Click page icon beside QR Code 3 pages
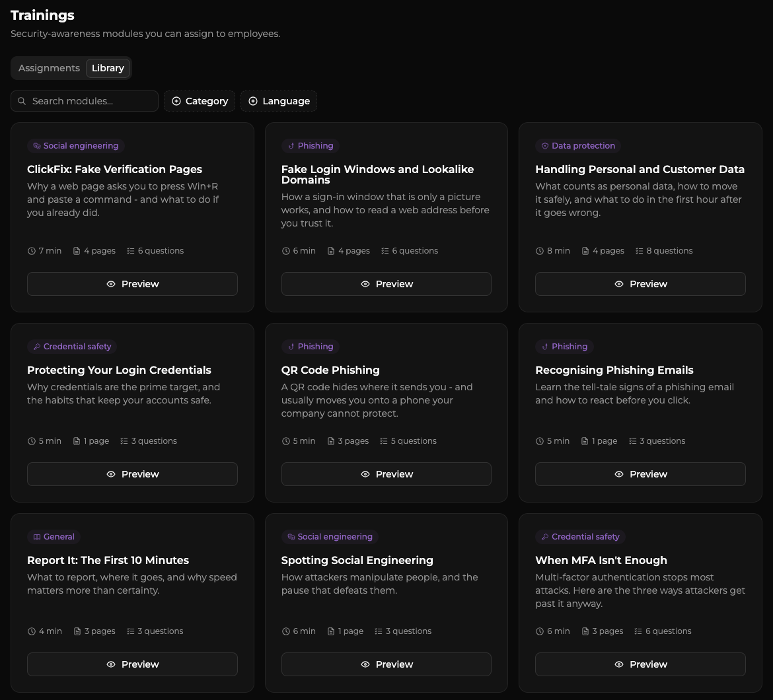The image size is (773, 700). 331,441
